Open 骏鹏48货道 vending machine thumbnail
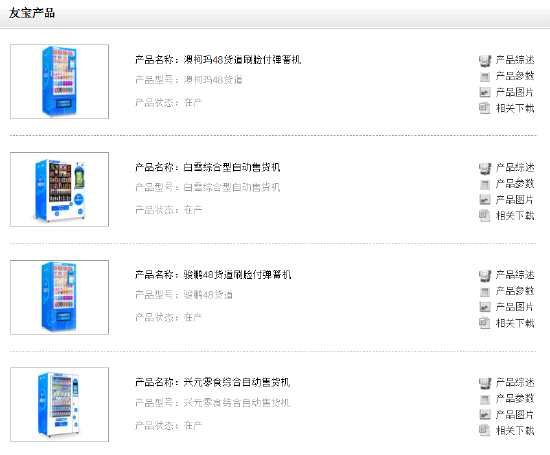Screen dimensions: 550x455 tap(60, 297)
